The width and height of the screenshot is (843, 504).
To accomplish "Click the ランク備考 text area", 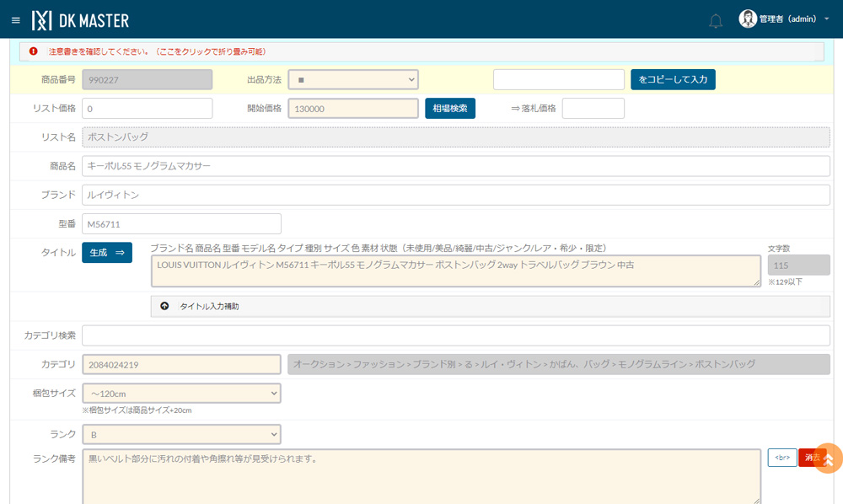I will [421, 476].
